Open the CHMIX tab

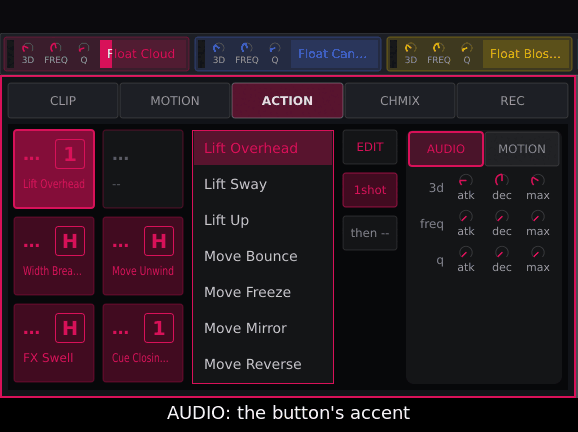coord(400,101)
